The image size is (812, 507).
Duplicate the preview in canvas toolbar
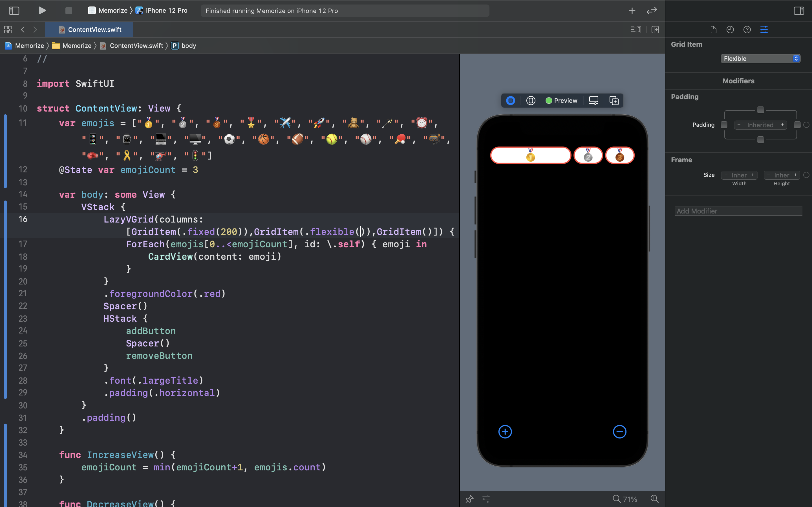614,101
